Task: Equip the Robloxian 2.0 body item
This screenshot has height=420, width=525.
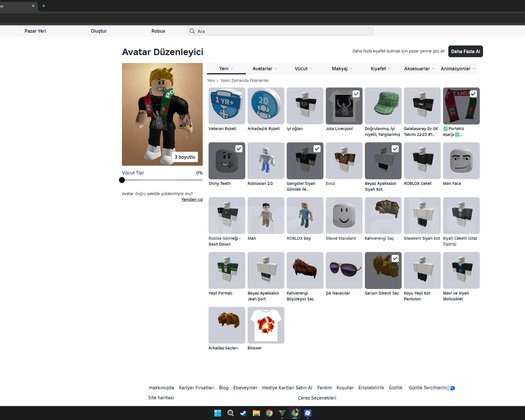Action: tap(266, 161)
